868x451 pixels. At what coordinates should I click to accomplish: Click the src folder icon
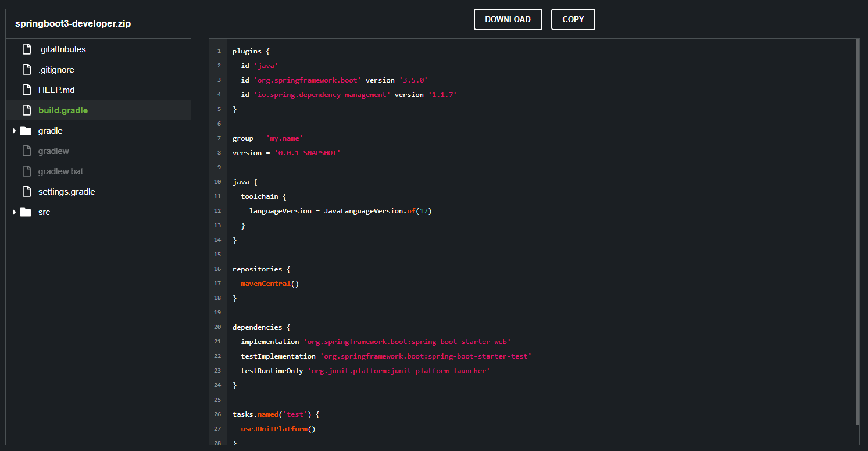pos(26,212)
